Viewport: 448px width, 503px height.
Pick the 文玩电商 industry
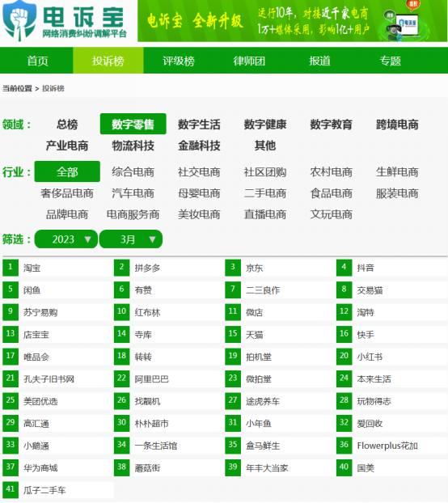[x=332, y=214]
